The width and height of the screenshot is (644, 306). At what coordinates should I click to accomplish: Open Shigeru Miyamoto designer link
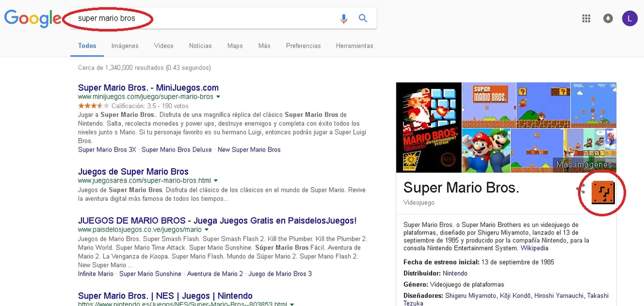click(470, 295)
